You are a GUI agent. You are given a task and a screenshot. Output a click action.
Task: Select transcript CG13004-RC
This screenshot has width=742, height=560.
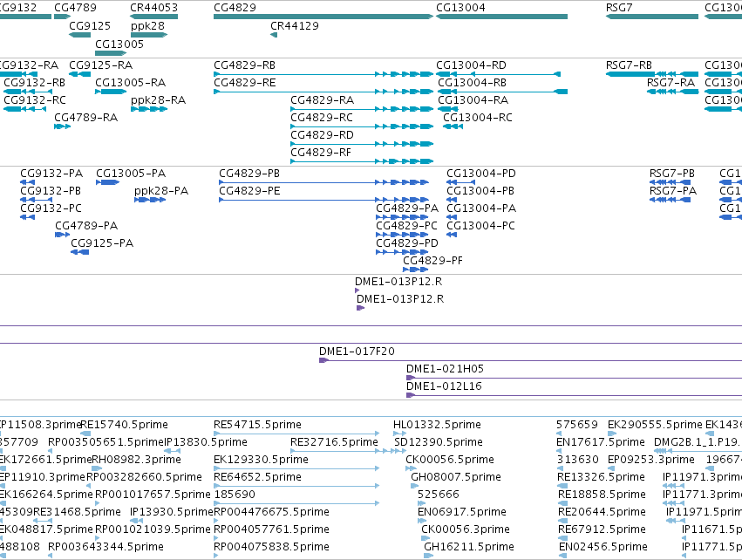point(453,126)
